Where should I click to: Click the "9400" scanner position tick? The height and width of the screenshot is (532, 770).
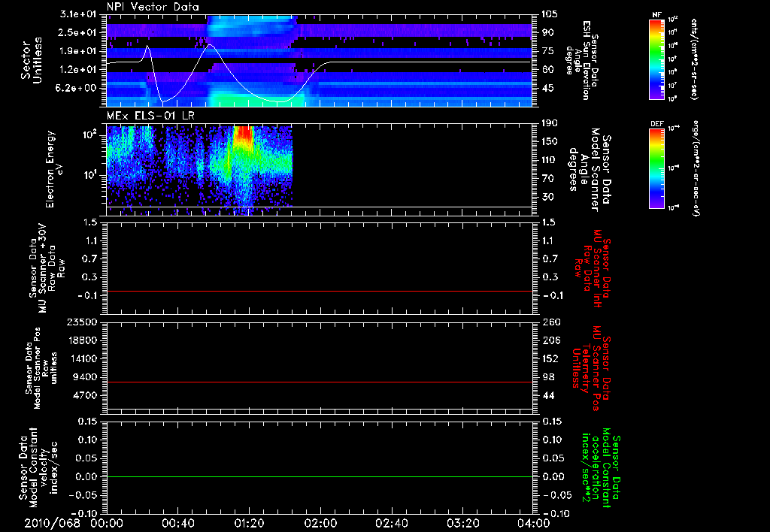pos(86,377)
